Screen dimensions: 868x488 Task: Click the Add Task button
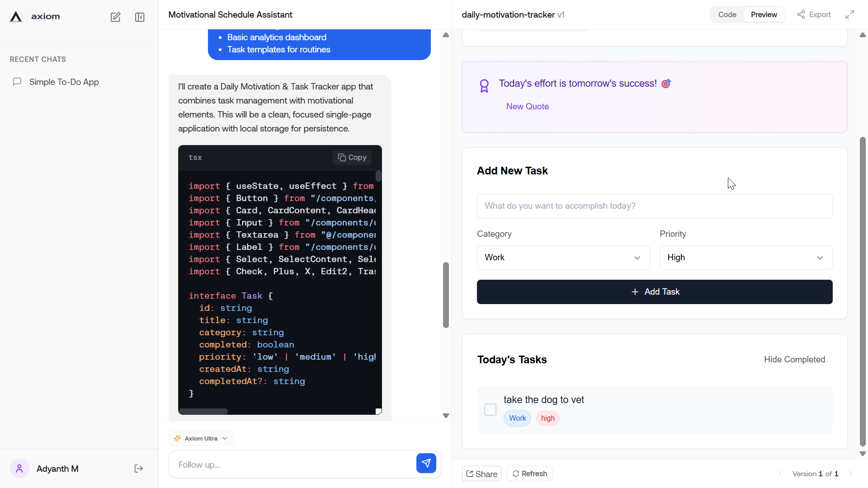[x=654, y=291]
